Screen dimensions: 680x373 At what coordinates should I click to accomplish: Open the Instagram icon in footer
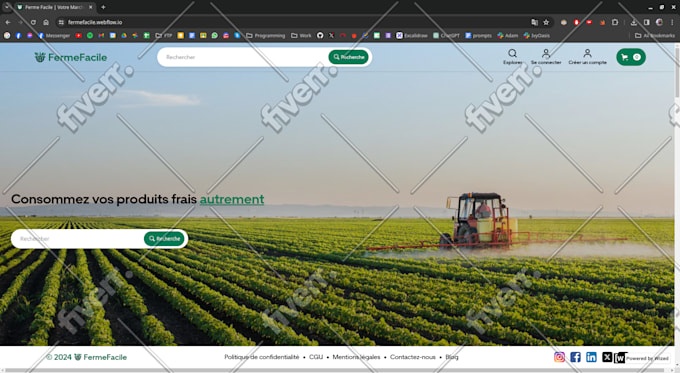click(x=559, y=357)
